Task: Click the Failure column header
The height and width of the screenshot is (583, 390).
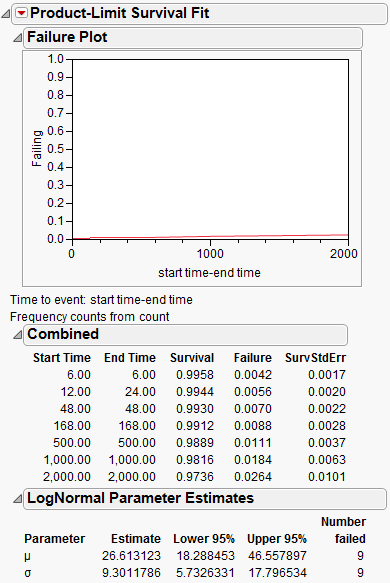Action: (x=253, y=358)
